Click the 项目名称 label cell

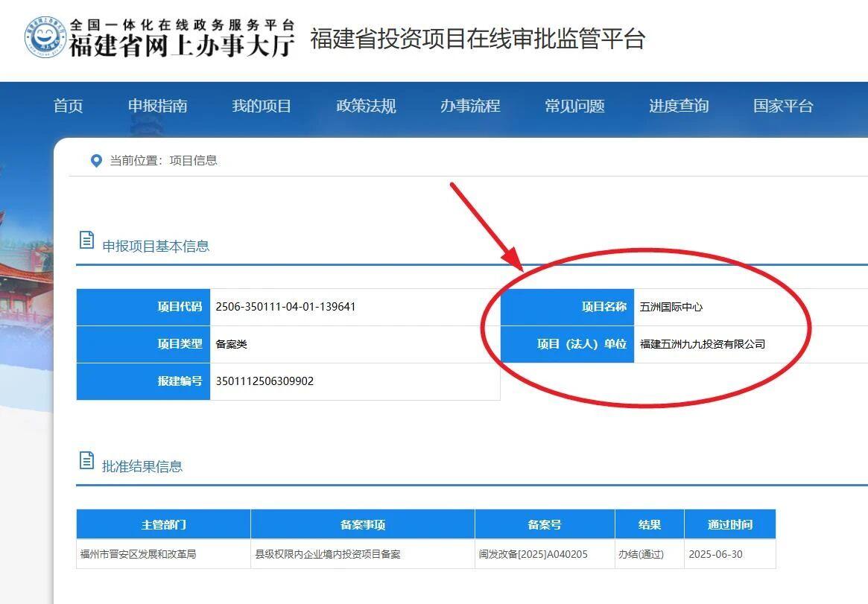tap(568, 307)
